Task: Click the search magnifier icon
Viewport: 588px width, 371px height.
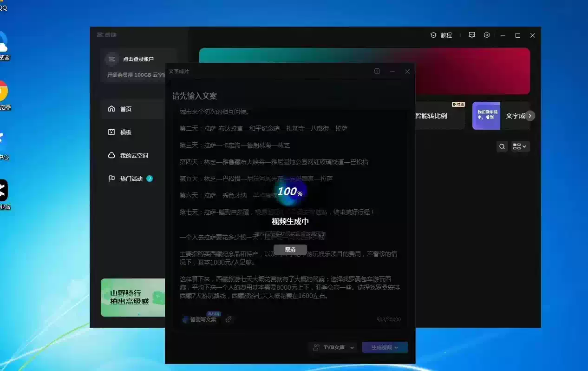Action: [x=502, y=147]
